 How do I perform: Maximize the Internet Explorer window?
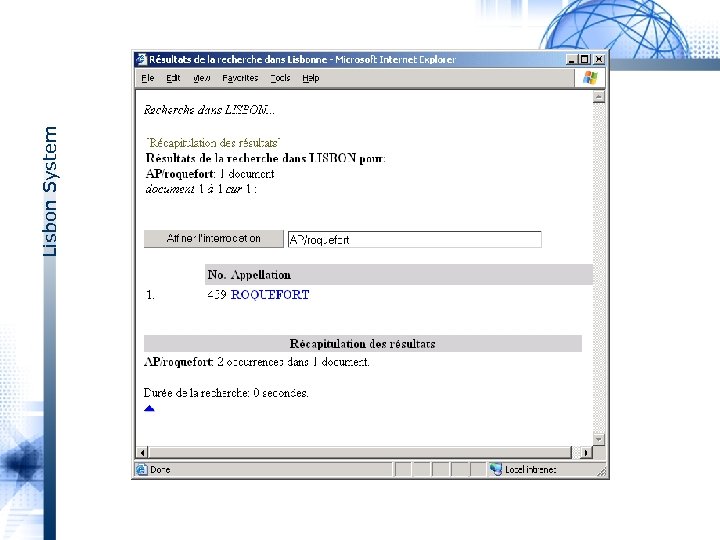coord(584,59)
